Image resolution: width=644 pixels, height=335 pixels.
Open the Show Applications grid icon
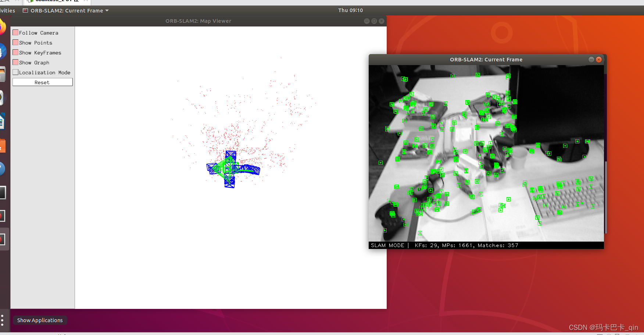pos(2,320)
